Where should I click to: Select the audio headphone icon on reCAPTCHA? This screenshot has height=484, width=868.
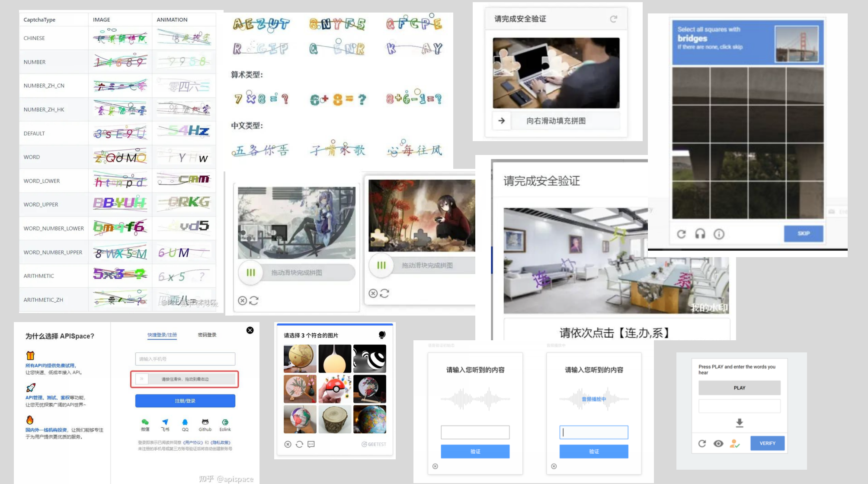[698, 233]
